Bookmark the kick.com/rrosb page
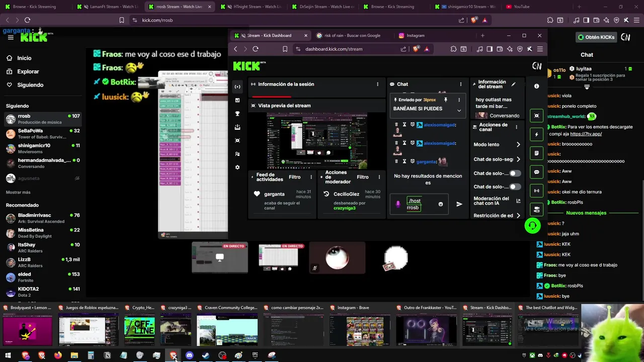The height and width of the screenshot is (362, 644). pos(121,20)
